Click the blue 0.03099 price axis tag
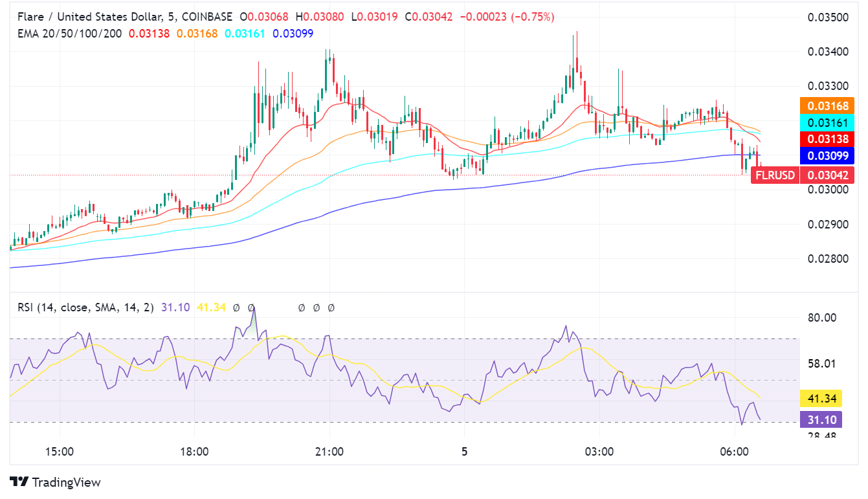This screenshot has width=868, height=499. [x=828, y=155]
